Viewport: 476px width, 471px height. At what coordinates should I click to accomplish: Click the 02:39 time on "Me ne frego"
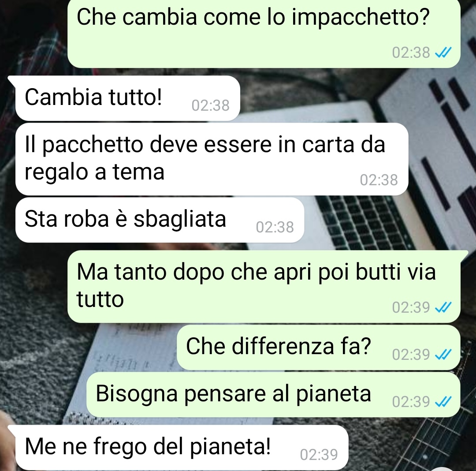[x=319, y=455]
